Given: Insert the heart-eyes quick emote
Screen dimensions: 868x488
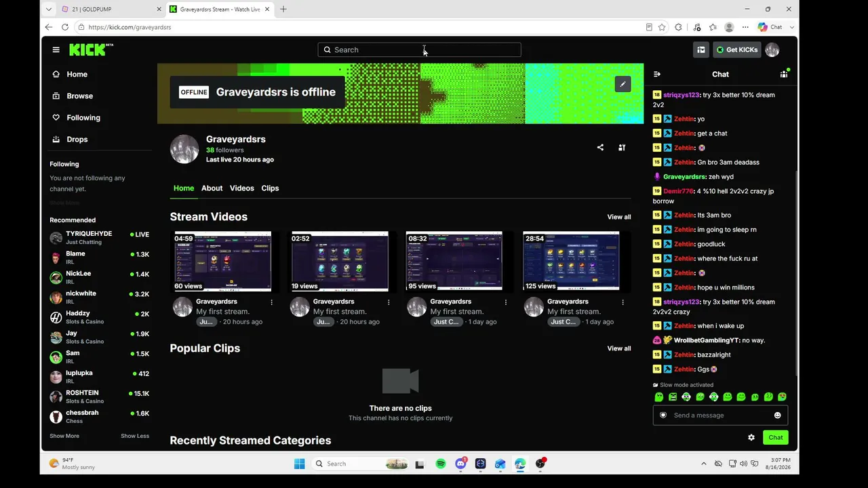Looking at the screenshot, I should click(x=782, y=397).
